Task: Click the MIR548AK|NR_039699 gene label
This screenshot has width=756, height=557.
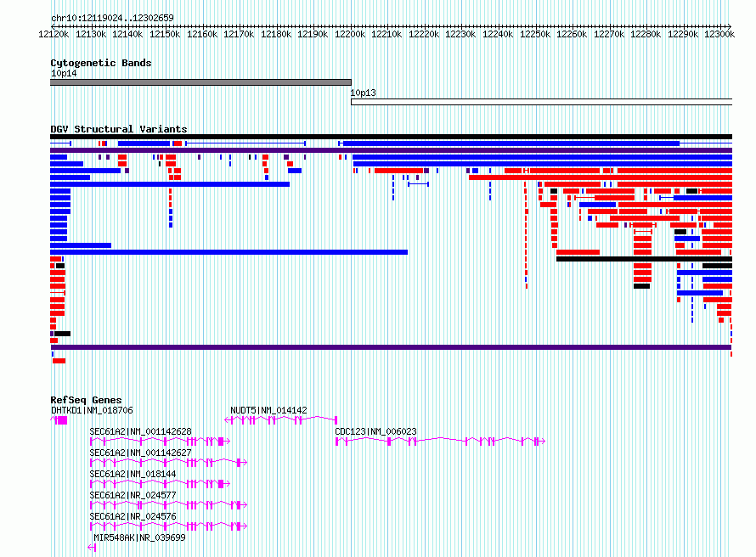Action: (x=139, y=537)
